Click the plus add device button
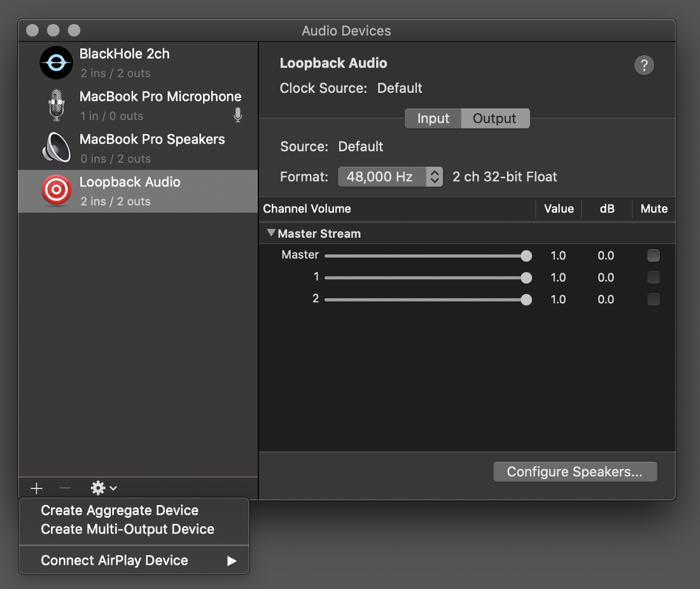 click(37, 488)
